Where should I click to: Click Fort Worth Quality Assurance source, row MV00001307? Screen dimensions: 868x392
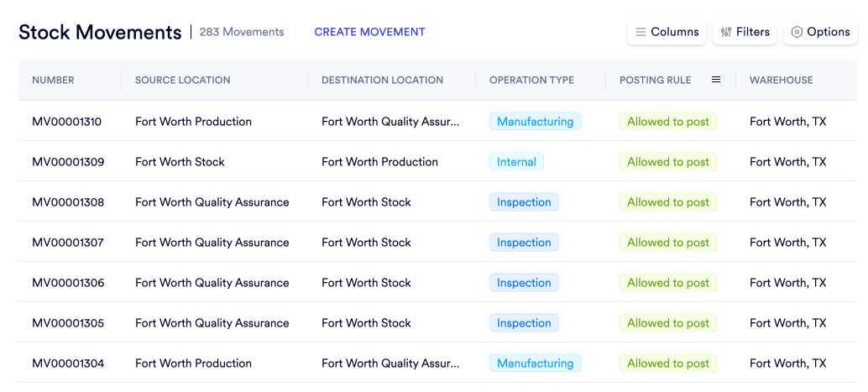pos(212,243)
